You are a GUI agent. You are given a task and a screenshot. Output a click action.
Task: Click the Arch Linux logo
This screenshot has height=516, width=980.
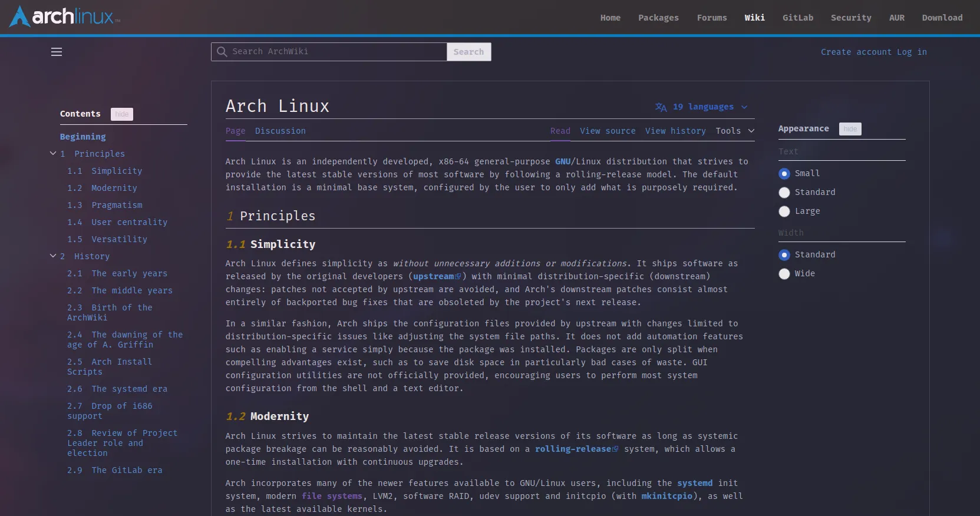click(x=65, y=16)
